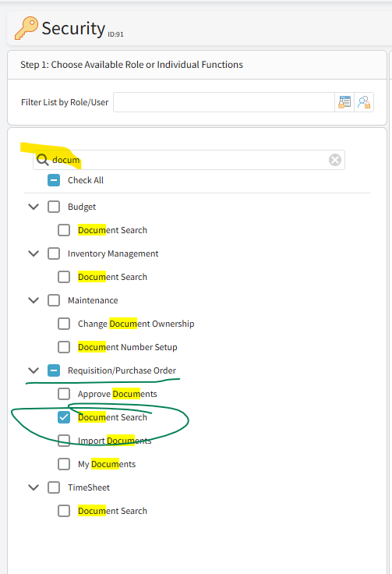Click the Security key icon
392x574 pixels.
tap(26, 28)
